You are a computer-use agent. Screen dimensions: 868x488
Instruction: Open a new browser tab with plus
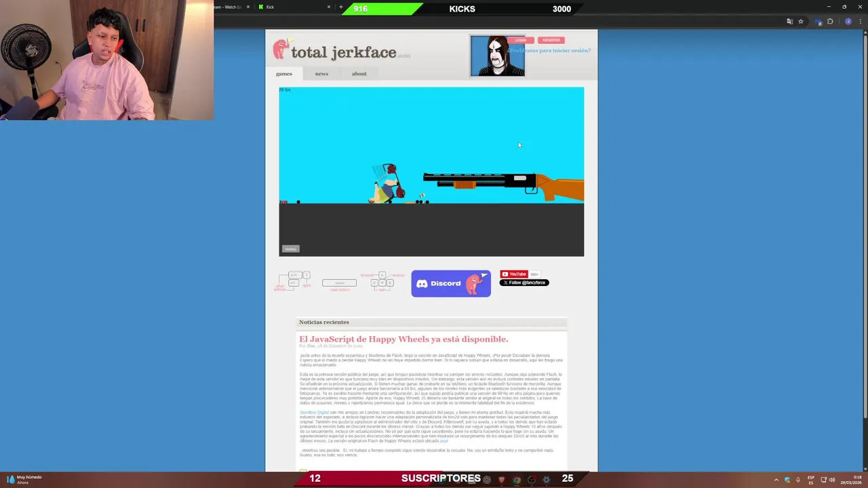341,7
